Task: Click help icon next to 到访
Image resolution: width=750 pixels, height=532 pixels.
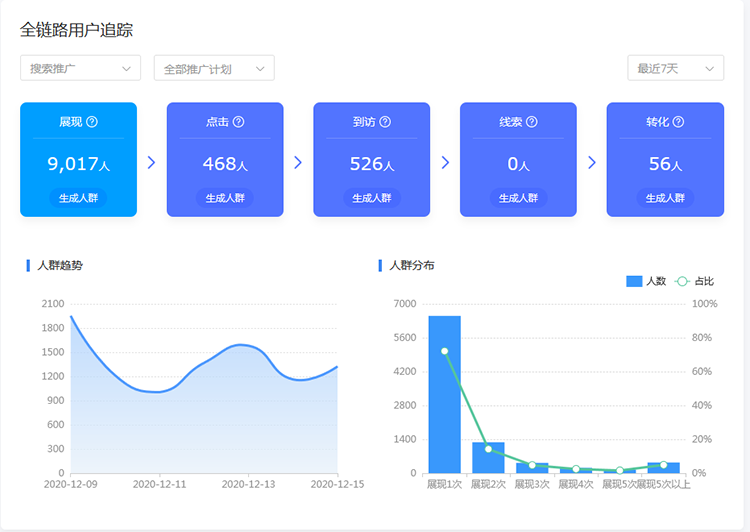Action: [x=385, y=122]
